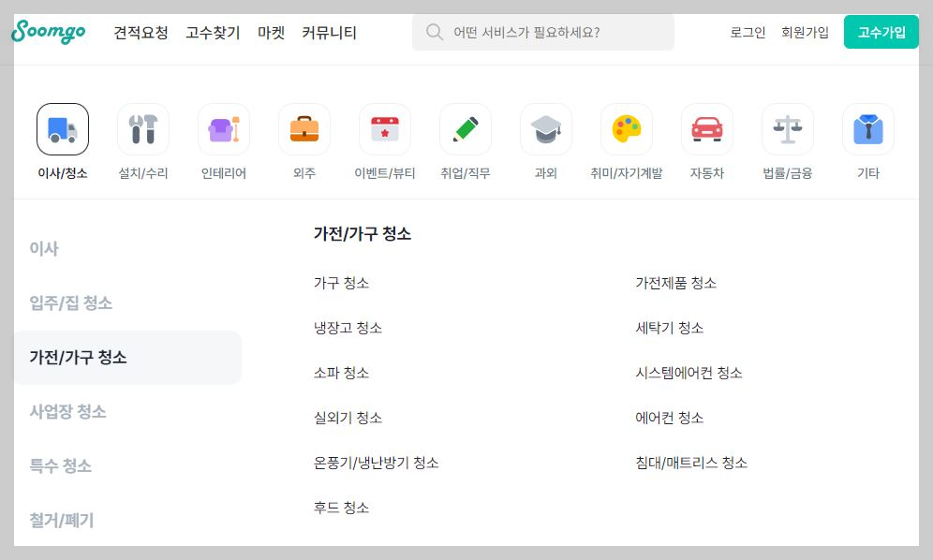Open the 견적요청 menu item
The width and height of the screenshot is (933, 560).
141,32
